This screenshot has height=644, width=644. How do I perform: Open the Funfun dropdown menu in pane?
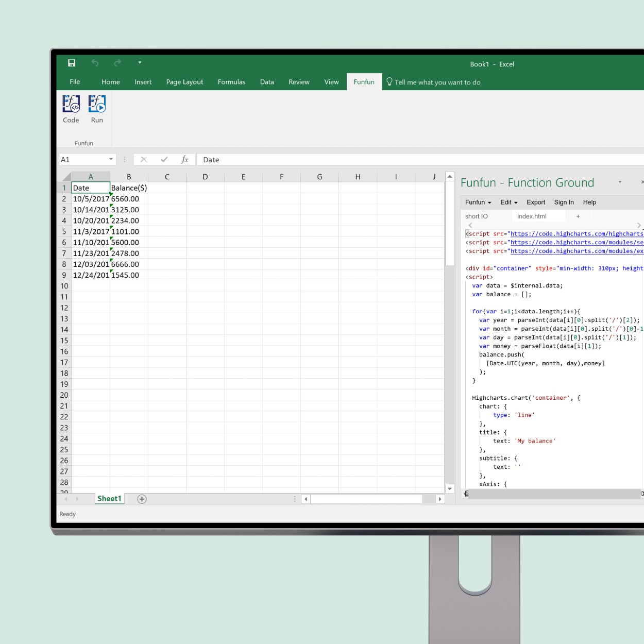pyautogui.click(x=478, y=202)
